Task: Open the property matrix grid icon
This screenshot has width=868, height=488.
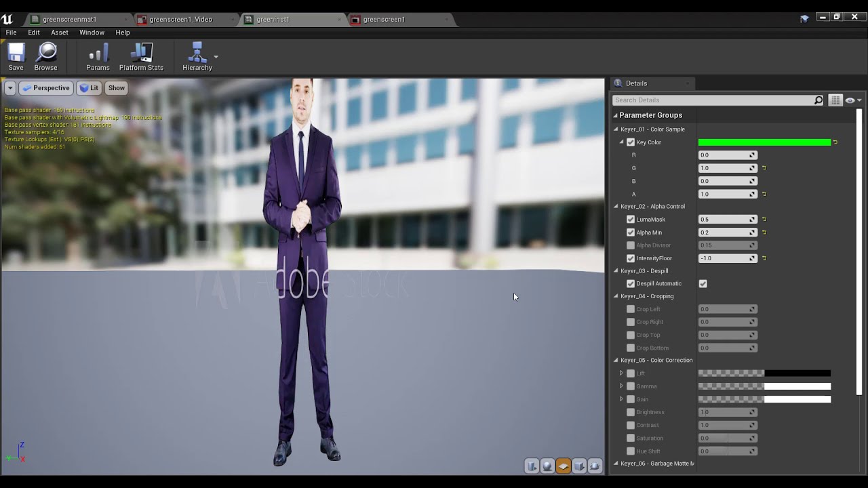Action: (x=835, y=100)
